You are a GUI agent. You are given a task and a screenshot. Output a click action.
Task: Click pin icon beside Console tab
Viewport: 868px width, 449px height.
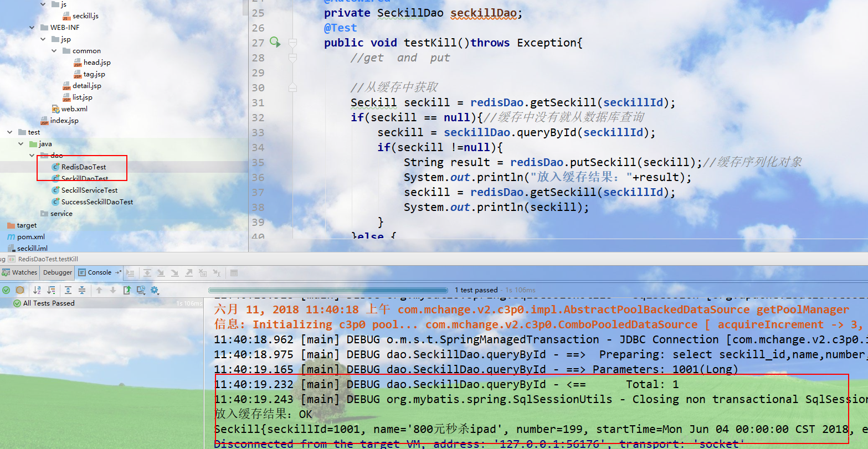118,272
